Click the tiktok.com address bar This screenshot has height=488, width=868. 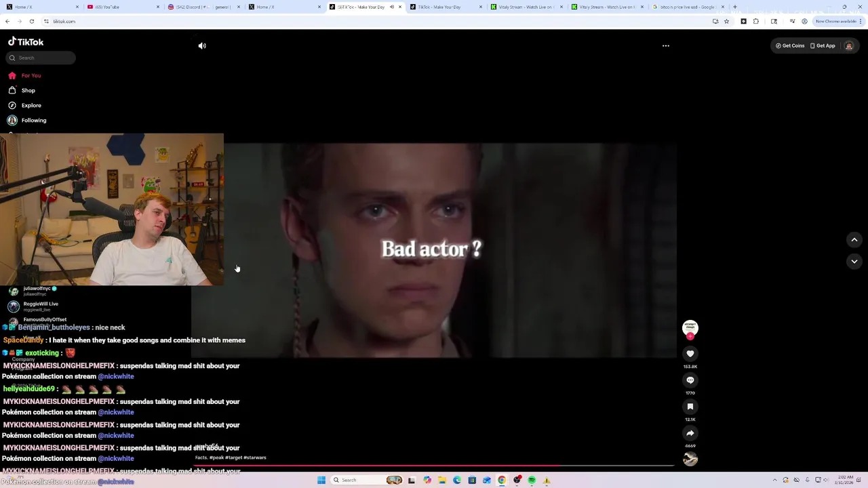click(x=376, y=21)
